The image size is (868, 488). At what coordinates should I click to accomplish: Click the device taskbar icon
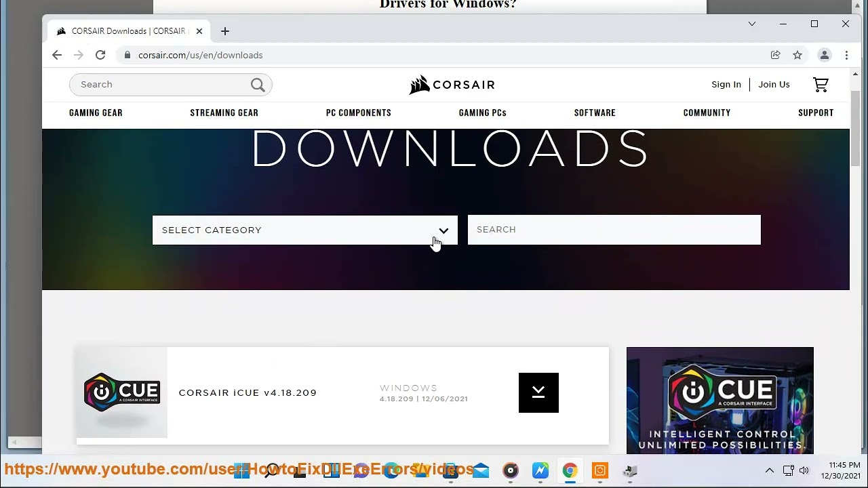click(x=630, y=470)
